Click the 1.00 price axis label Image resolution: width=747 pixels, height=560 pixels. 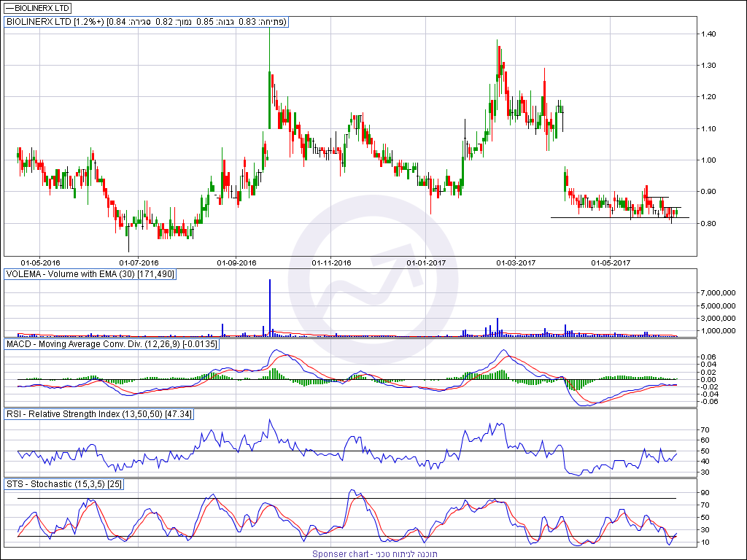[x=708, y=160]
